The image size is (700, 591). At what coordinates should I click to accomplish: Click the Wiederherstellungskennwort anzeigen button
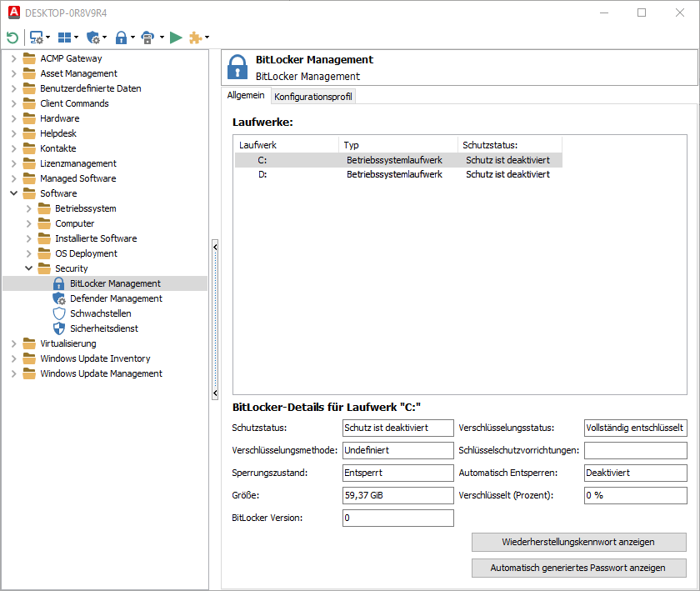coord(578,542)
